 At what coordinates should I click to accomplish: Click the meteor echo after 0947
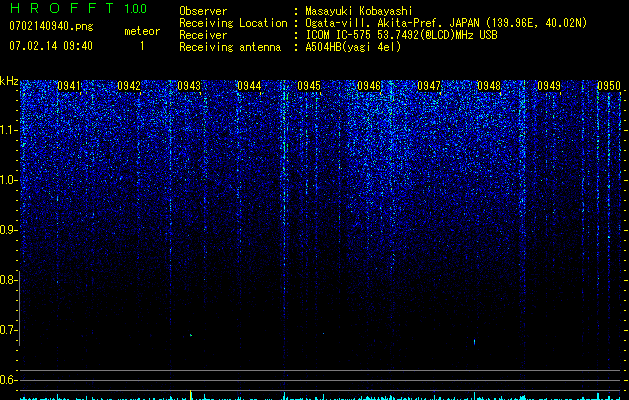[475, 342]
